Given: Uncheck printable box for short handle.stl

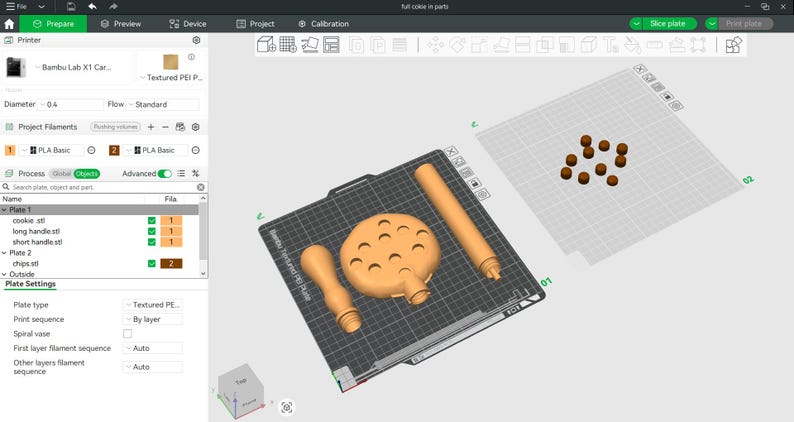Looking at the screenshot, I should click(x=151, y=242).
